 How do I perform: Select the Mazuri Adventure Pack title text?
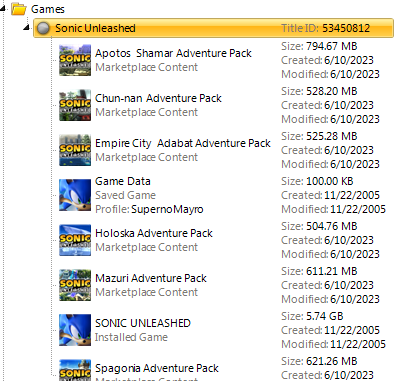[x=151, y=278]
